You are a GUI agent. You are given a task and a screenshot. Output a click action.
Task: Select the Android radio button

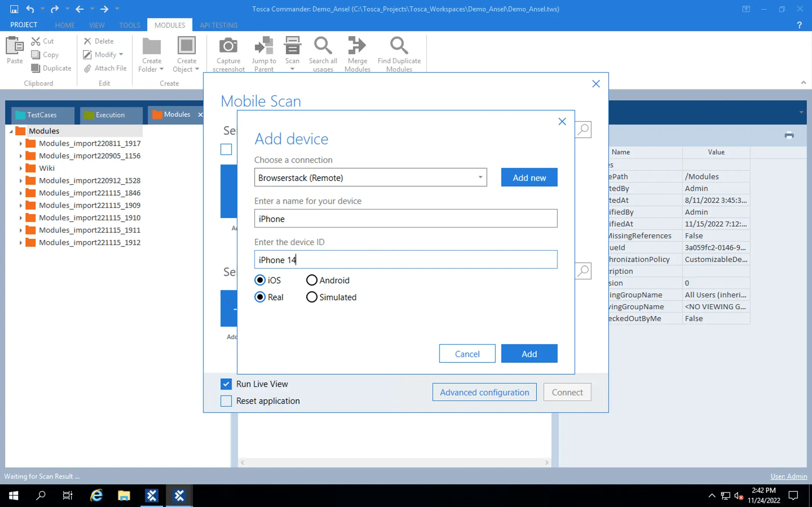[x=311, y=280]
